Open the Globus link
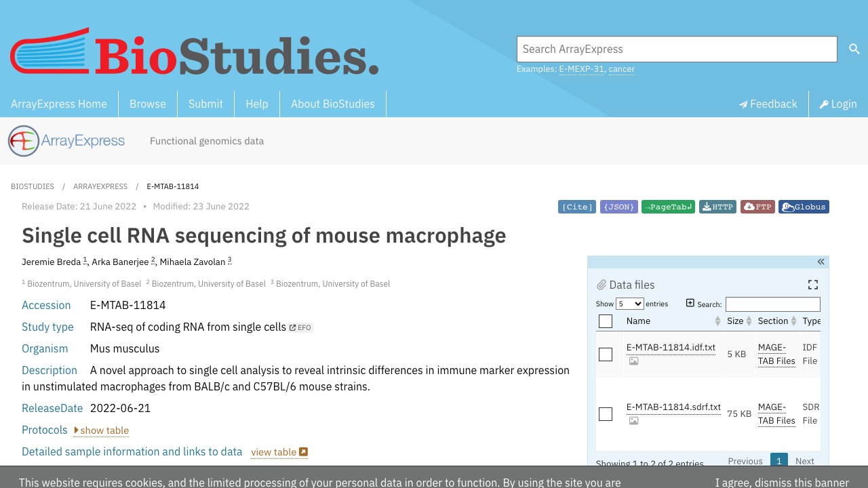 click(x=804, y=207)
